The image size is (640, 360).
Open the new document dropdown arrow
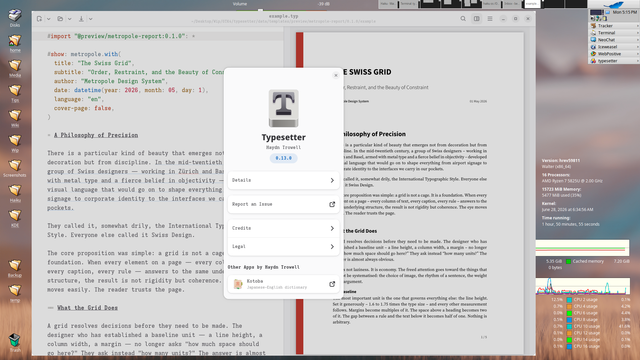(49, 19)
